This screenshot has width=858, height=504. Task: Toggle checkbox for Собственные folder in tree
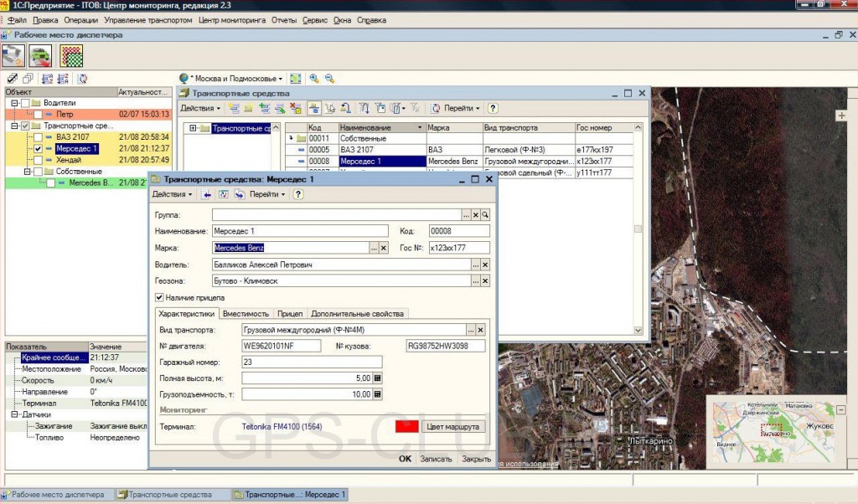pos(38,172)
